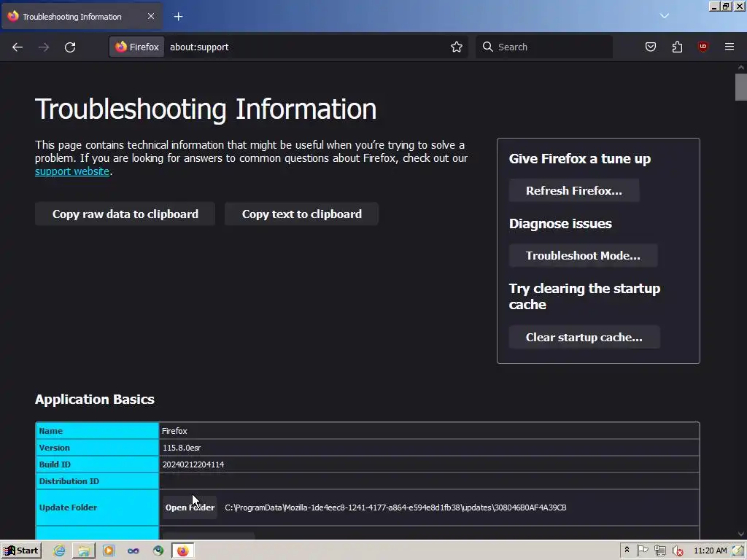Click the update folder path text
The width and height of the screenshot is (747, 560).
(395, 507)
